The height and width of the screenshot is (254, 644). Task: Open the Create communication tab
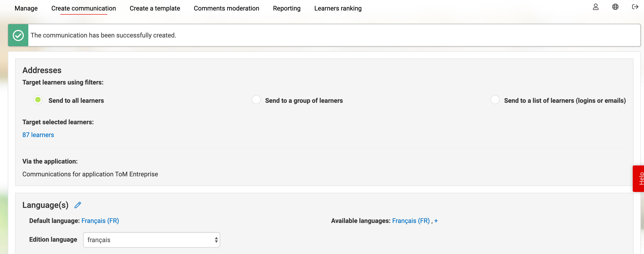[x=84, y=8]
